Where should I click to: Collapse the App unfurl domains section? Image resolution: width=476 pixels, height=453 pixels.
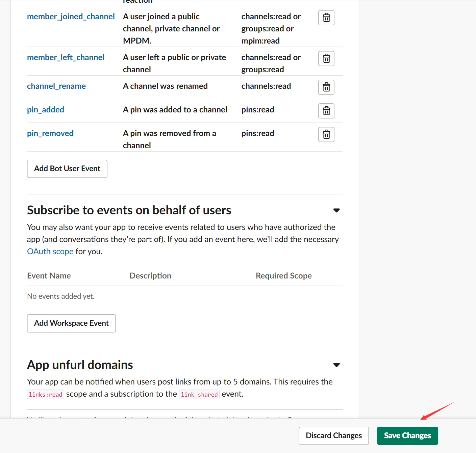pos(336,365)
